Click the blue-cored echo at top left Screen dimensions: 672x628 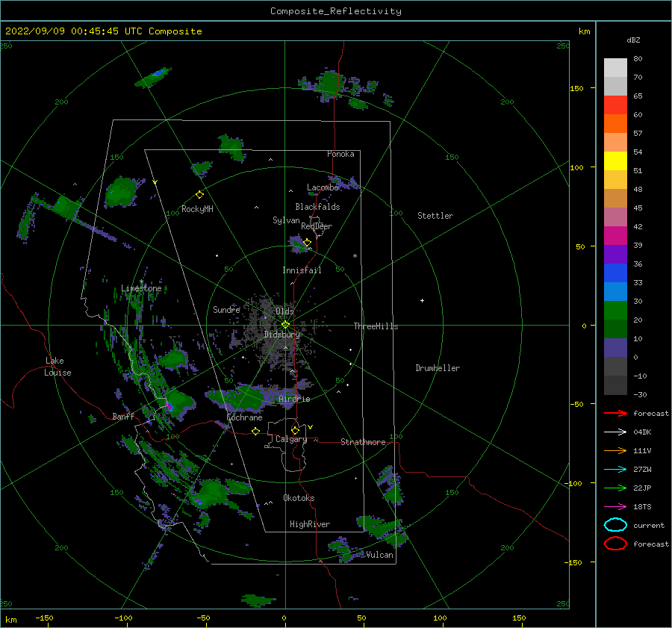(x=153, y=77)
